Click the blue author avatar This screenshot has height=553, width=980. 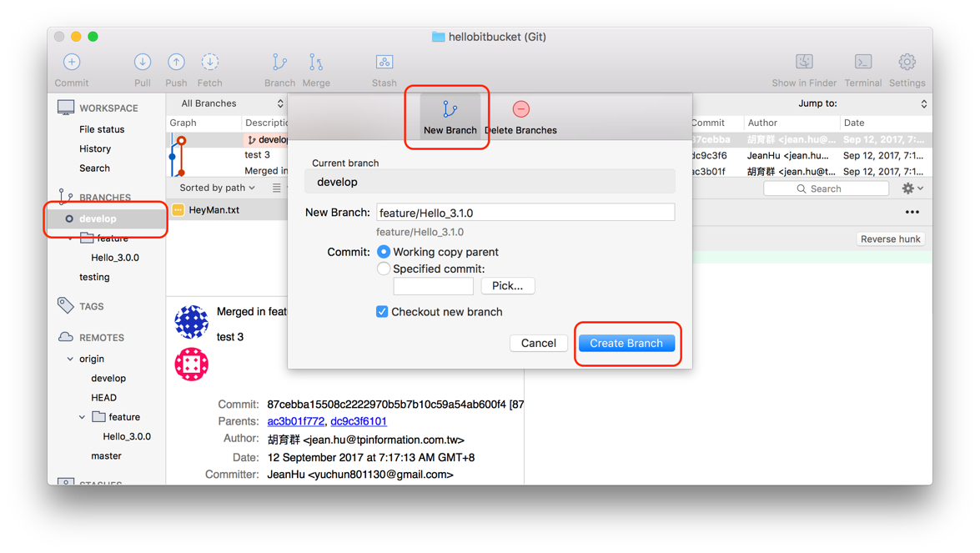(x=191, y=322)
